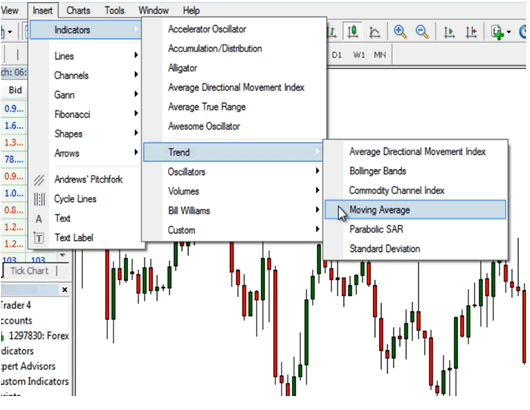This screenshot has width=530, height=410.
Task: Click the Bid column header
Action: pos(15,90)
